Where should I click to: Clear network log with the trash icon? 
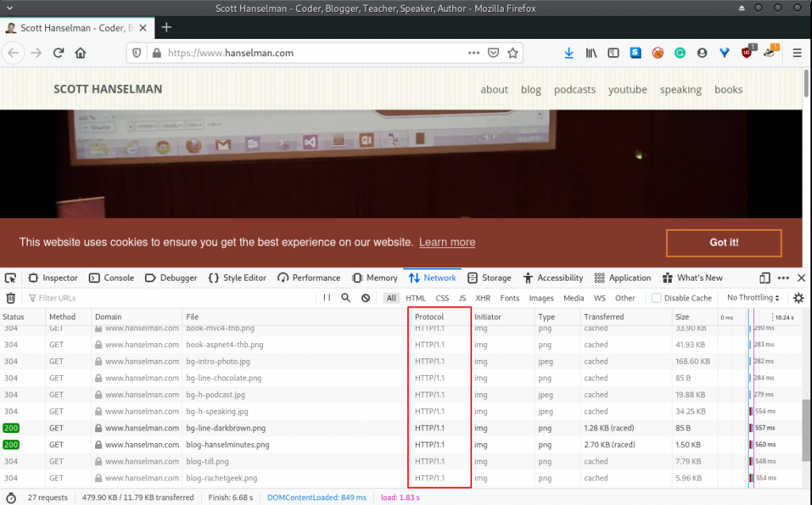(x=10, y=298)
